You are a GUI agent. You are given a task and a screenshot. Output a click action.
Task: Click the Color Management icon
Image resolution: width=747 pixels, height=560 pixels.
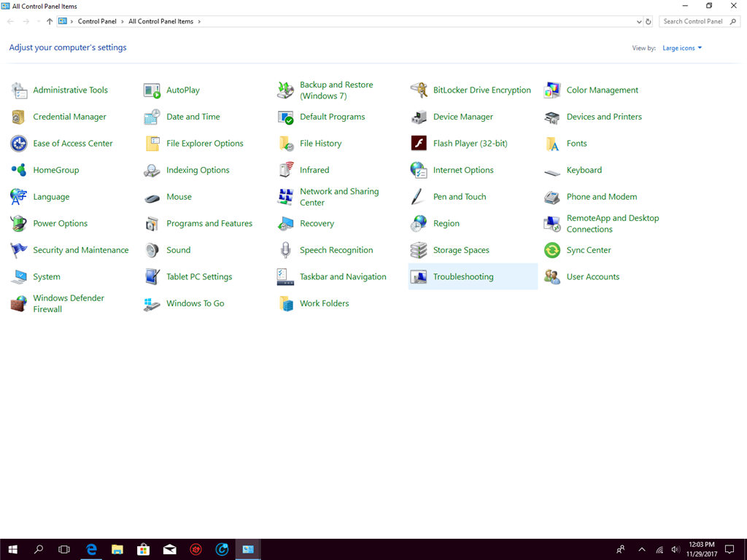[x=552, y=90]
